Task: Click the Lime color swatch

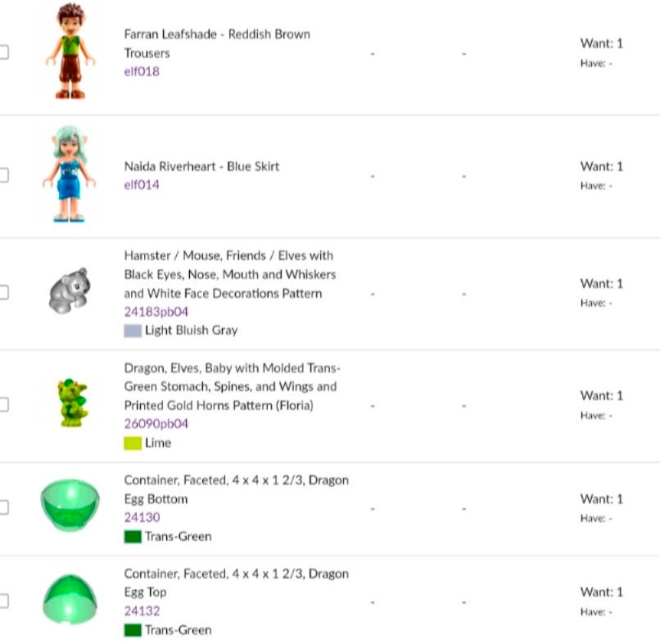Action: click(x=133, y=444)
